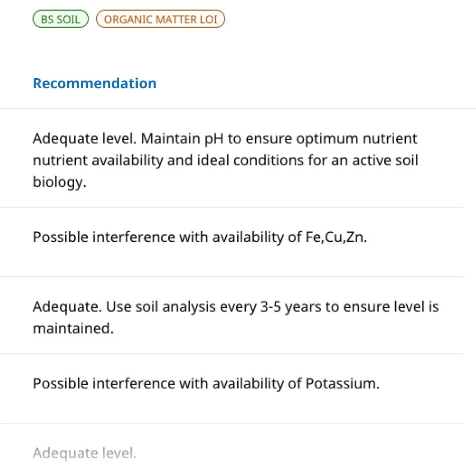Screen dimensions: 476x476
Task: Click the word "Potassium."
Action: coord(343,384)
